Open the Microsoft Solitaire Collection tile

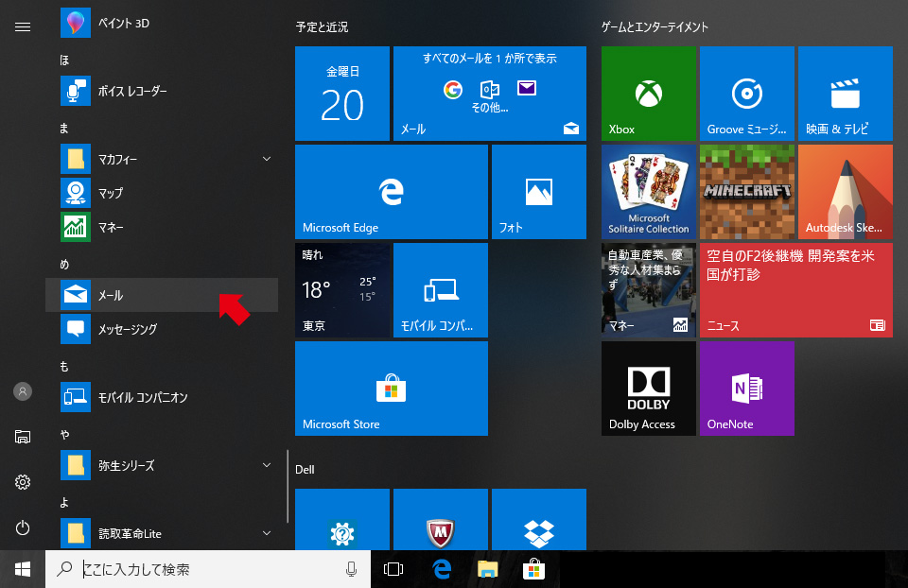click(649, 192)
